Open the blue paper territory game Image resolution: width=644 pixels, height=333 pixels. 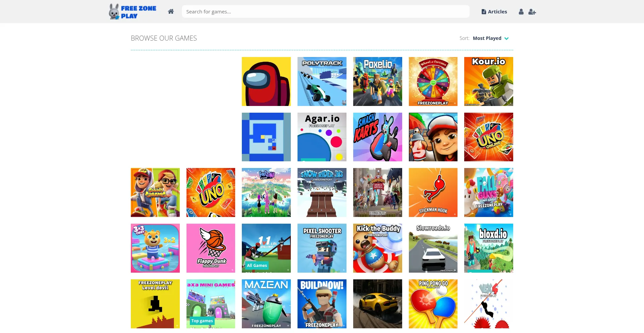(266, 137)
